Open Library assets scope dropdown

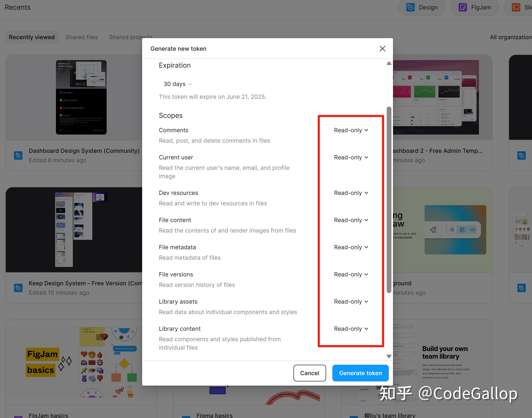point(351,301)
